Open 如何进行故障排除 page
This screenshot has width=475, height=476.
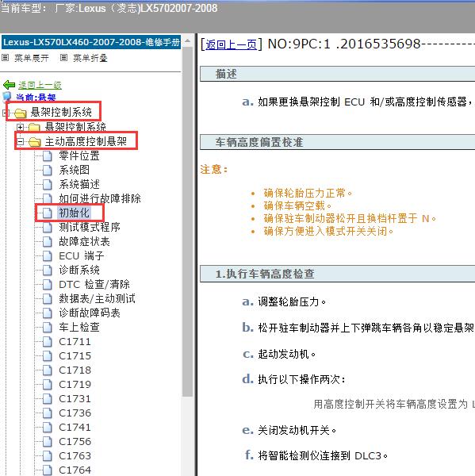(100, 198)
